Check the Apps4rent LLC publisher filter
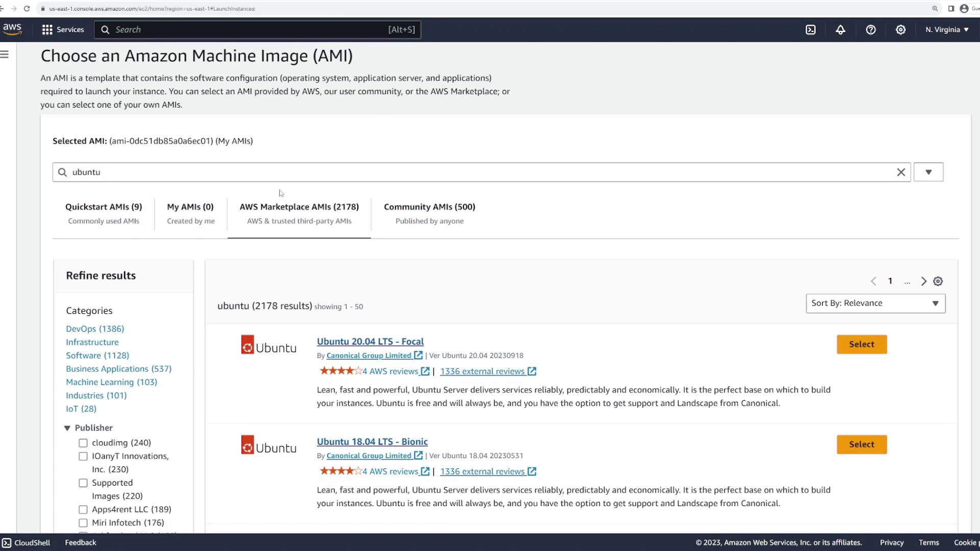 point(83,509)
